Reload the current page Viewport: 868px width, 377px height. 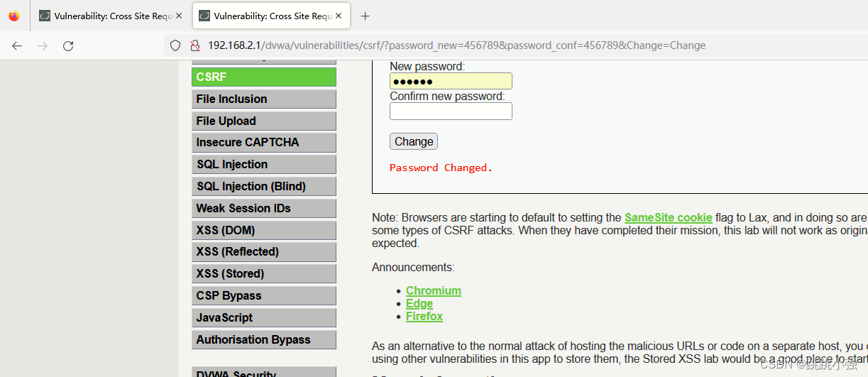click(x=68, y=45)
